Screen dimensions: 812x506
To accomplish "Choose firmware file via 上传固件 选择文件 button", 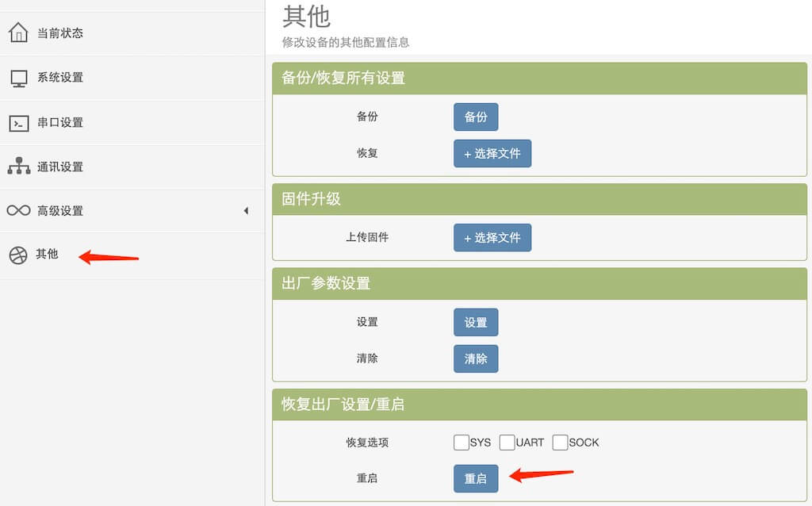I will pos(492,238).
